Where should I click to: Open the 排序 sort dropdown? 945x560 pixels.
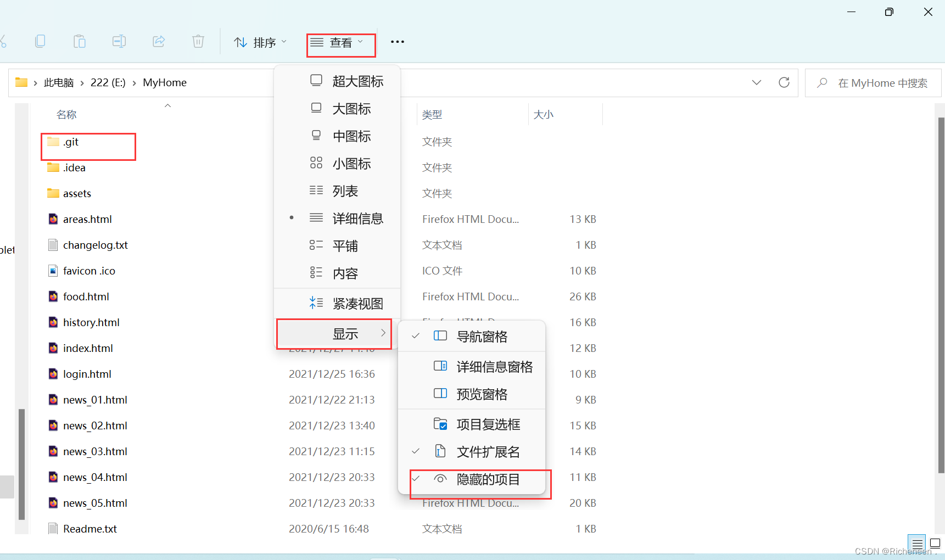(260, 42)
